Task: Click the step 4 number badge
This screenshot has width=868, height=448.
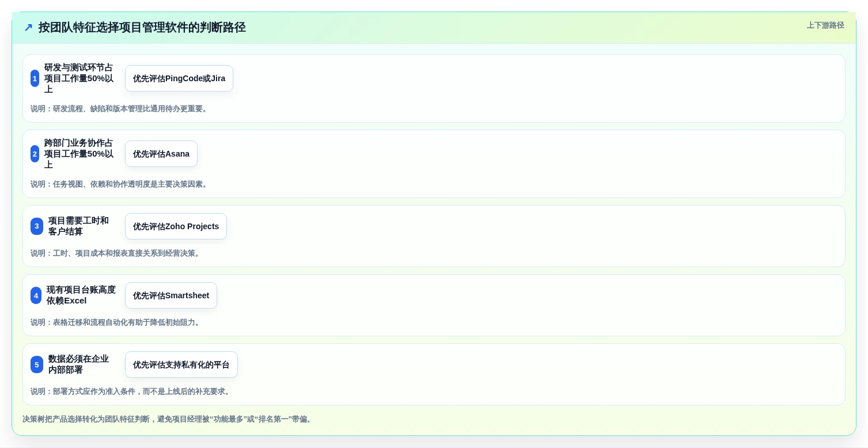Action: (36, 295)
